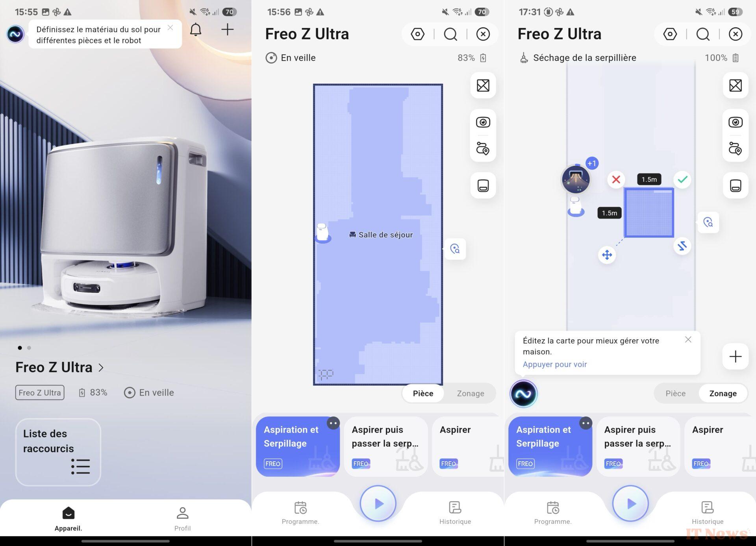
Task: Select Pièce mode in middle screen
Action: click(423, 393)
